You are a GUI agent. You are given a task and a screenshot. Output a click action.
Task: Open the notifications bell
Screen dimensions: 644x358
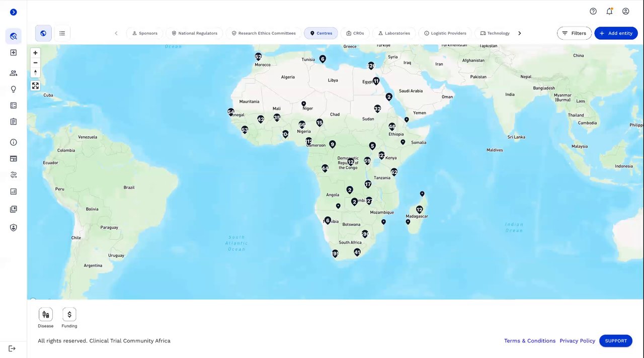[609, 11]
